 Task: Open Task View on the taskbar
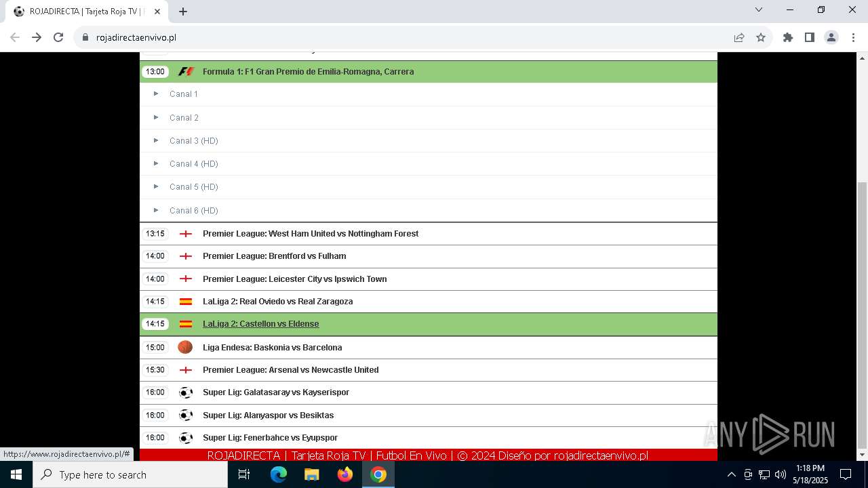click(x=244, y=474)
